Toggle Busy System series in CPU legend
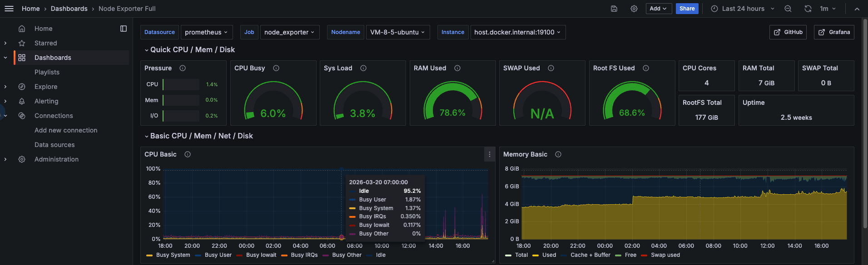 (x=173, y=255)
